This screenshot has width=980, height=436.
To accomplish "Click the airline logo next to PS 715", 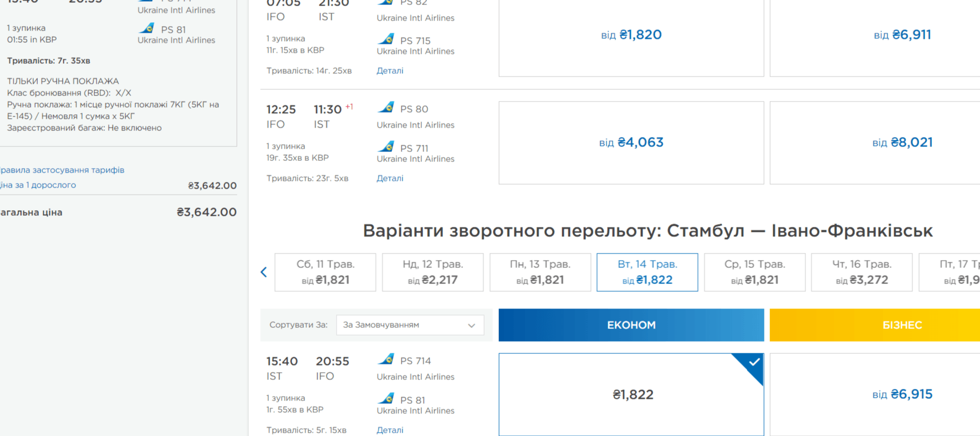I will [386, 39].
